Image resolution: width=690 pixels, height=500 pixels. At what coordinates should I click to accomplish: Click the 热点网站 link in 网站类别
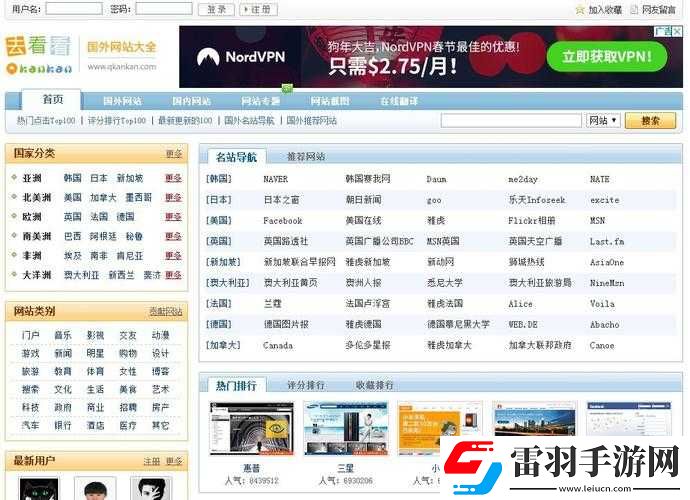click(x=165, y=312)
